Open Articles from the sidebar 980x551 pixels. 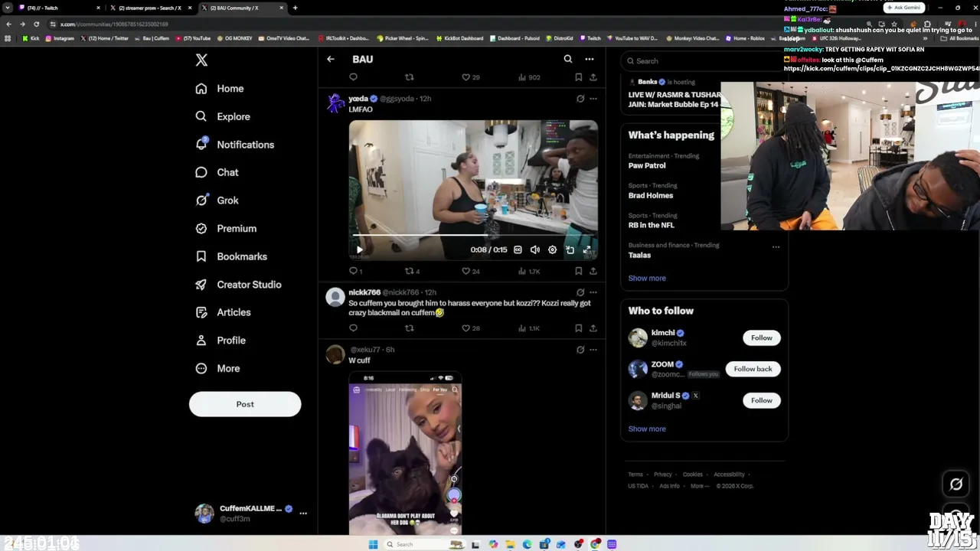(x=223, y=312)
